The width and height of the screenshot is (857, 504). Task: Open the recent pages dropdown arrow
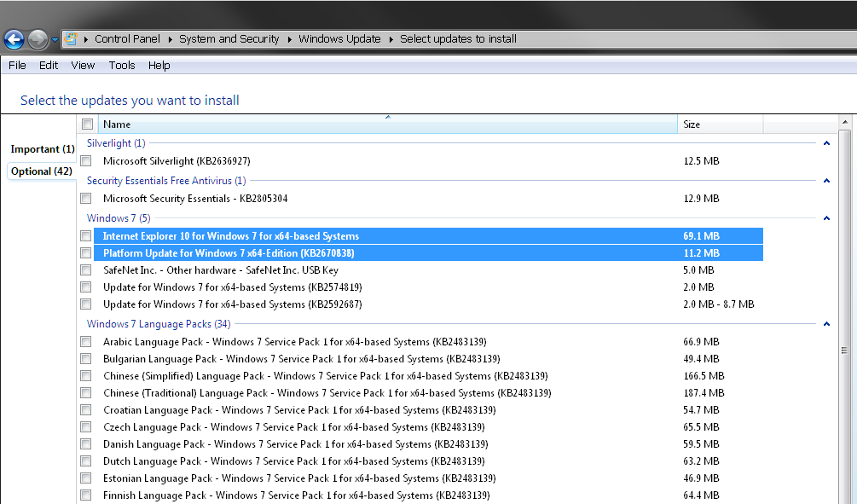tap(55, 39)
